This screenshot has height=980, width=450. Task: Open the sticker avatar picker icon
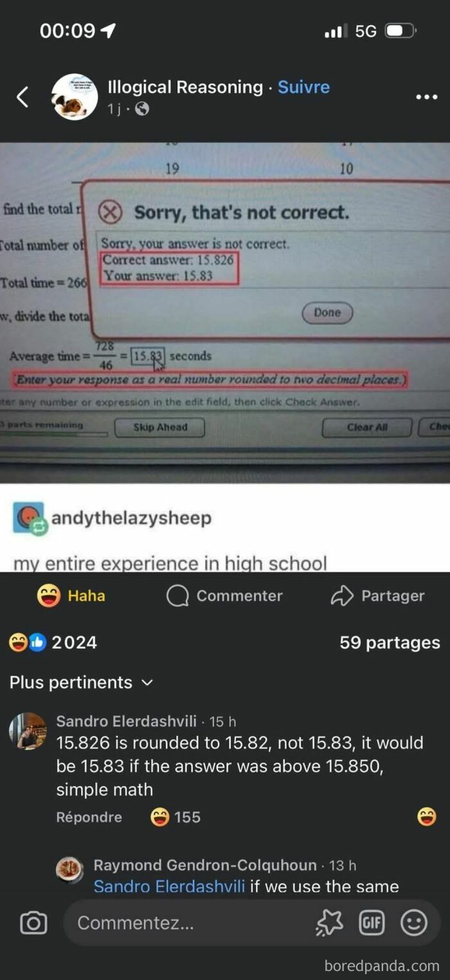[330, 923]
